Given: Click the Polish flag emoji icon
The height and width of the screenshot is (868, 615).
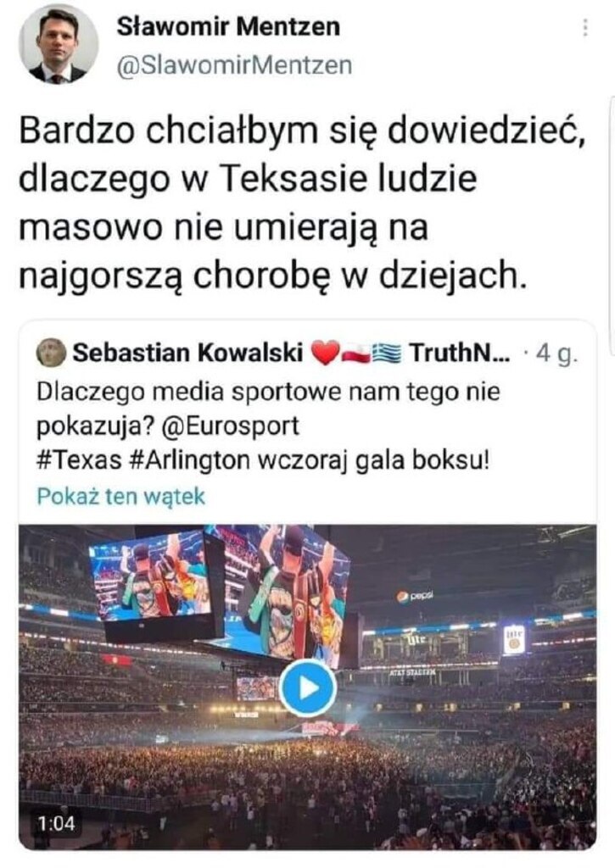Looking at the screenshot, I should 355,353.
